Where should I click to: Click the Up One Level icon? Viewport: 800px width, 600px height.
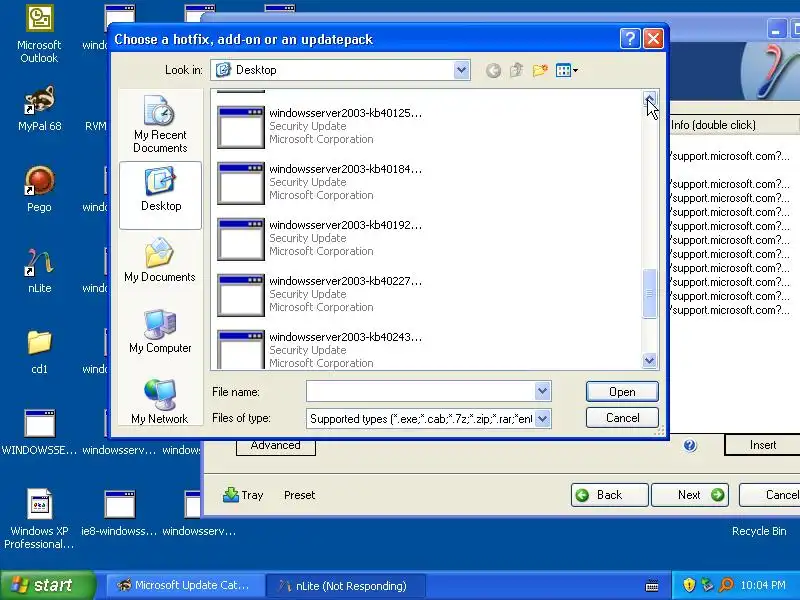point(516,70)
